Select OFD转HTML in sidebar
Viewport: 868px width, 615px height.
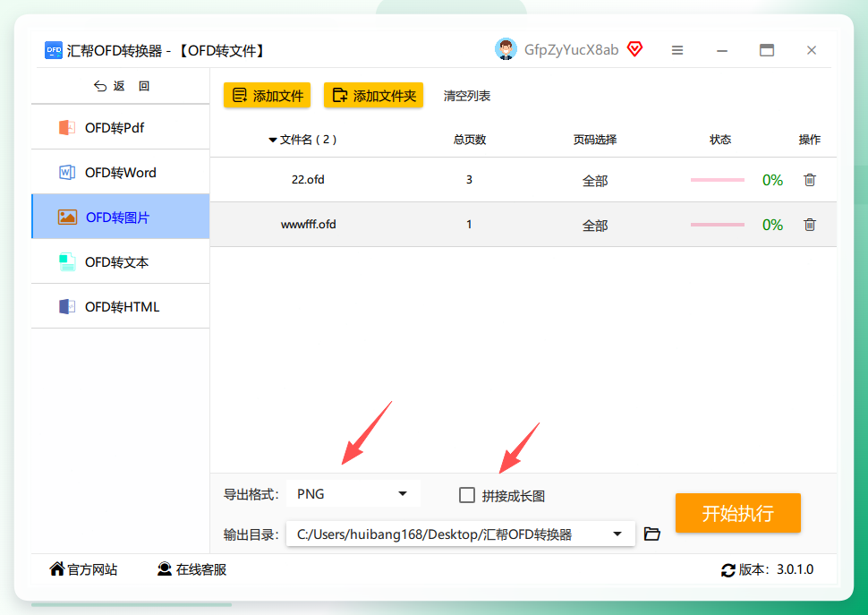121,307
